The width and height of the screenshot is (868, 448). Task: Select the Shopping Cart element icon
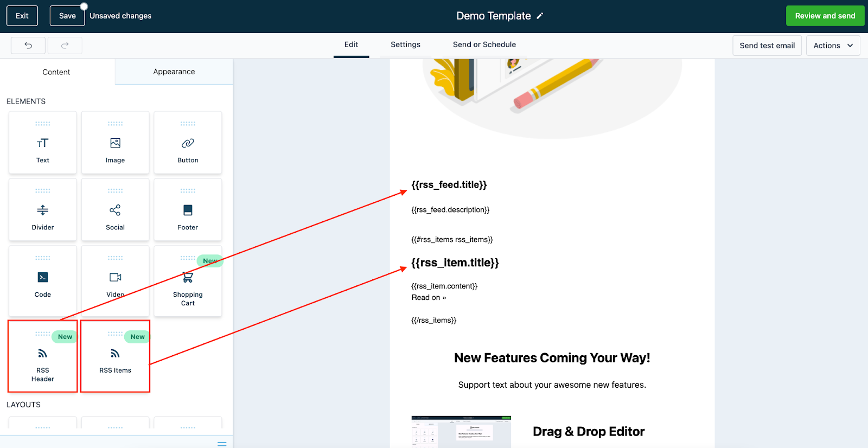[x=188, y=278]
